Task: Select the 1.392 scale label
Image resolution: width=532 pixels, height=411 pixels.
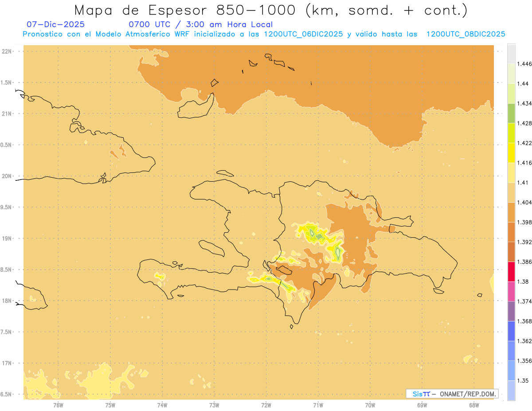Action: 525,242
